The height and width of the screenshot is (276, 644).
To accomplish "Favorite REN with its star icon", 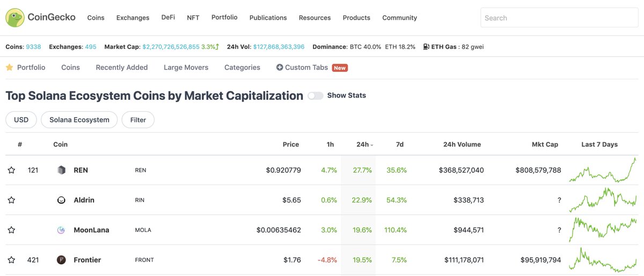I will (11, 170).
